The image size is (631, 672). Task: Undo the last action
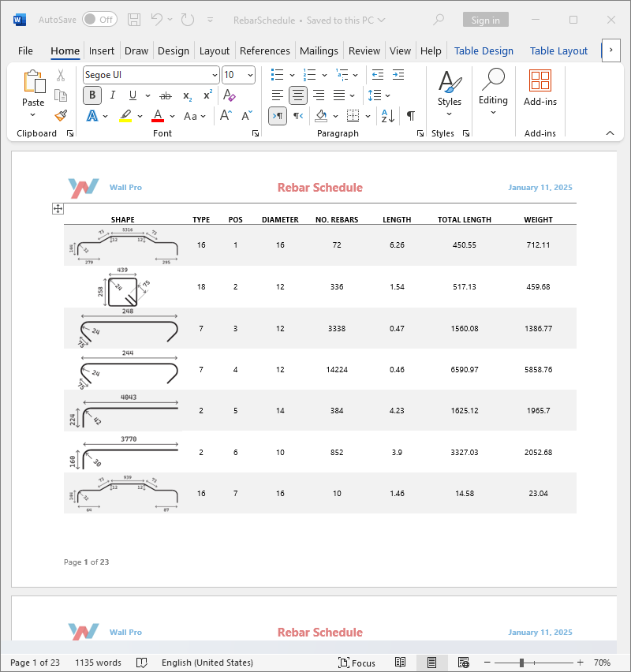pyautogui.click(x=156, y=20)
